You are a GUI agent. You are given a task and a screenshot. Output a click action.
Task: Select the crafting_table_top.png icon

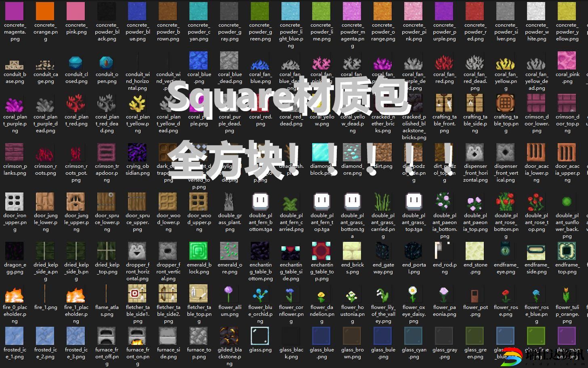click(506, 103)
